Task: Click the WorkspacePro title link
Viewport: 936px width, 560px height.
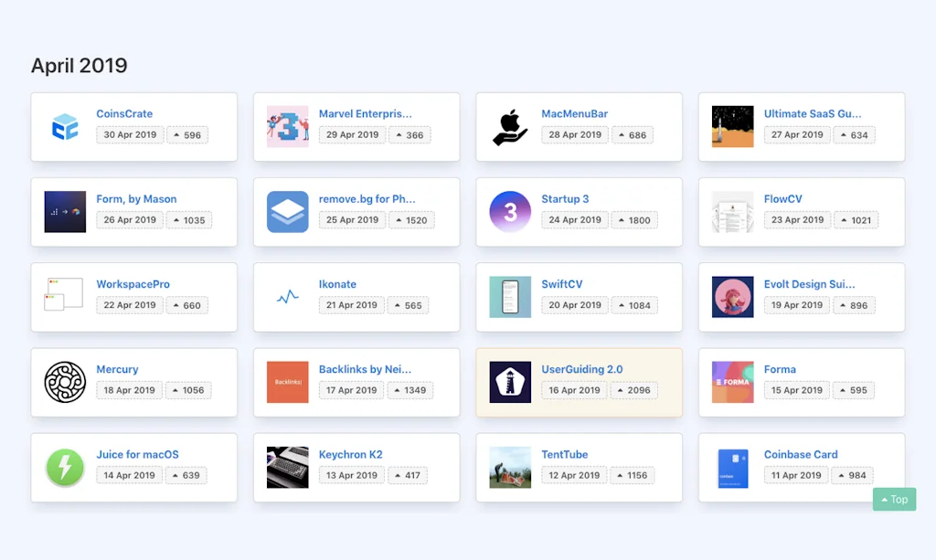Action: coord(133,284)
